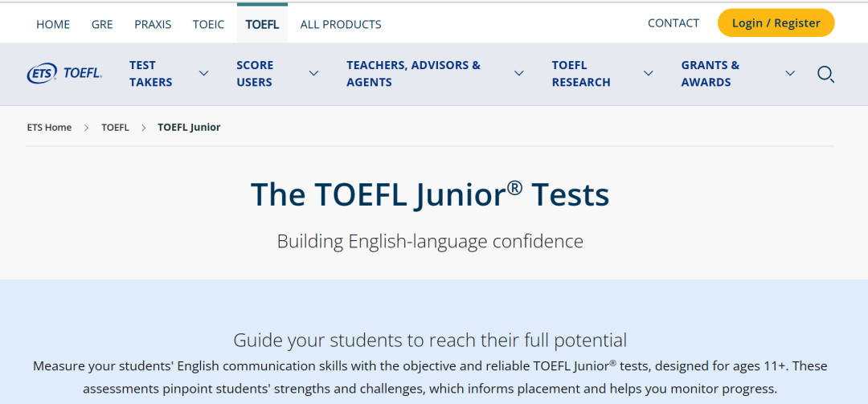Go to TOEFL breadcrumb link
The width and height of the screenshot is (868, 404).
click(115, 127)
